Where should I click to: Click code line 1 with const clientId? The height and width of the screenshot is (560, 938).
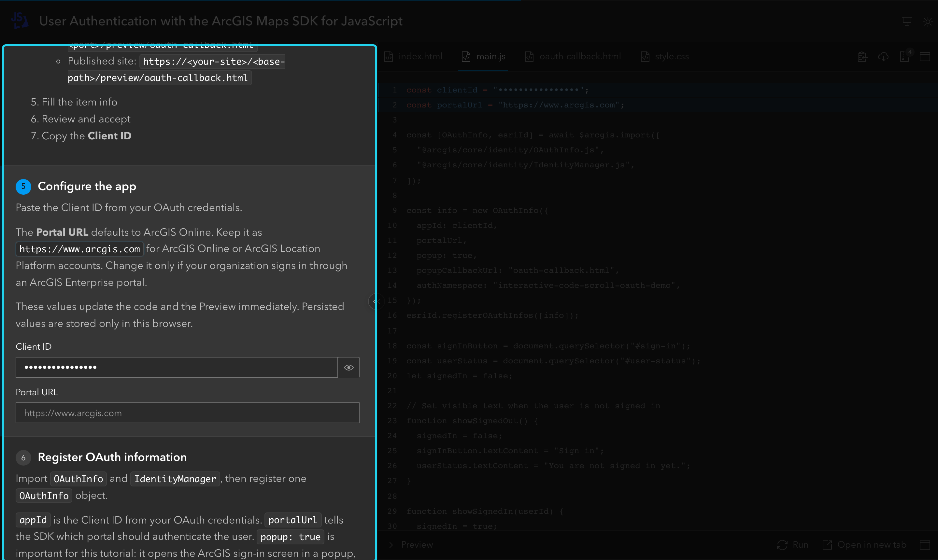click(x=497, y=90)
